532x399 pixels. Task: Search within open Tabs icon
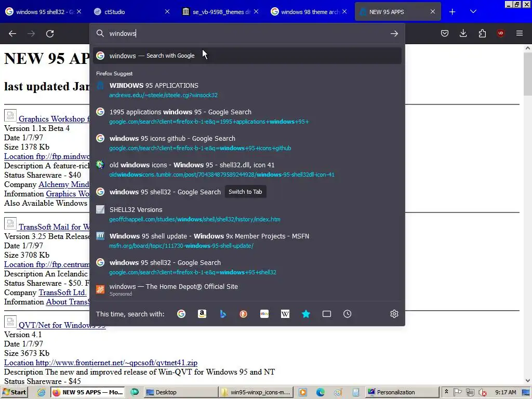click(327, 314)
